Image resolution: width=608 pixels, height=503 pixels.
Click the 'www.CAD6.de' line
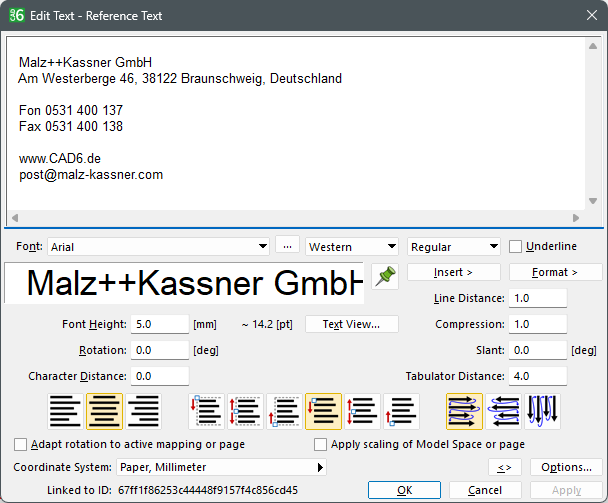pyautogui.click(x=60, y=159)
